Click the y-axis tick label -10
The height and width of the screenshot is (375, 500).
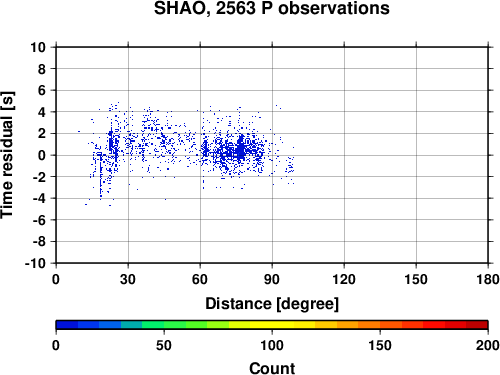coord(35,263)
